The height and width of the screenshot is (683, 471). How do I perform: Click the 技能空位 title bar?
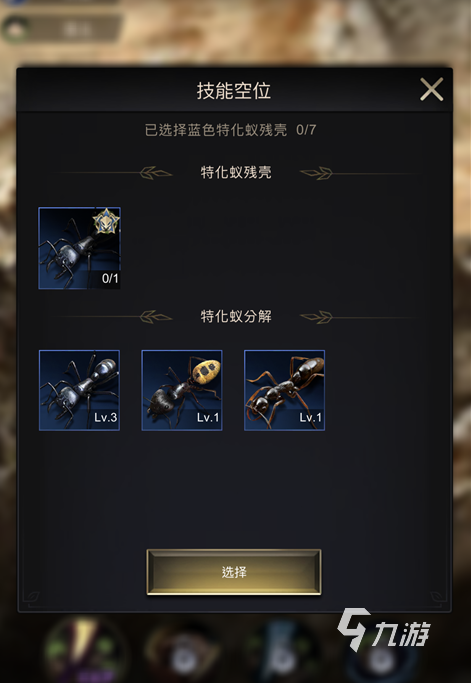(234, 91)
